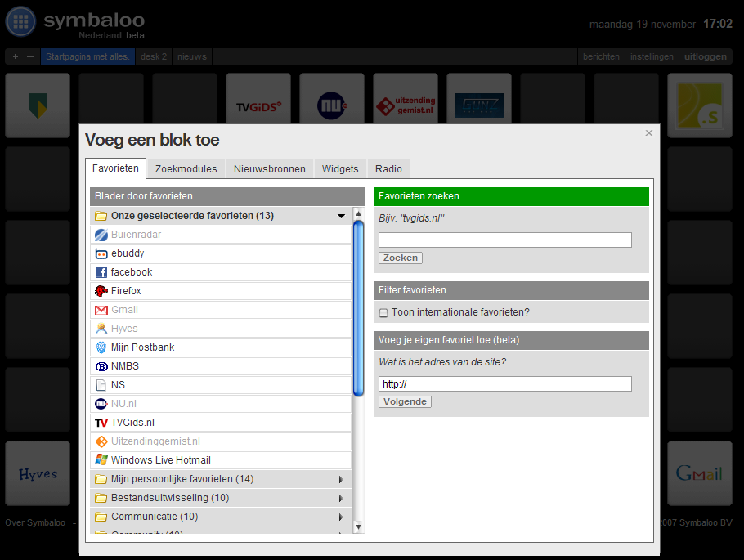Viewport: 744px width, 560px height.
Task: Open the Widgets tab
Action: [x=340, y=169]
